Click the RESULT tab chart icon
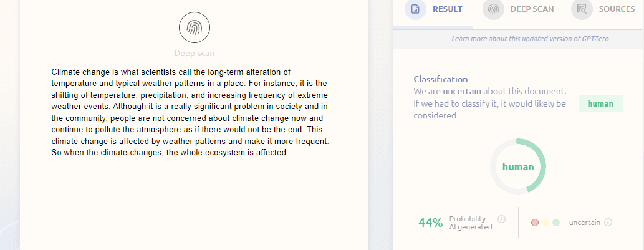644x250 pixels. coord(416,9)
